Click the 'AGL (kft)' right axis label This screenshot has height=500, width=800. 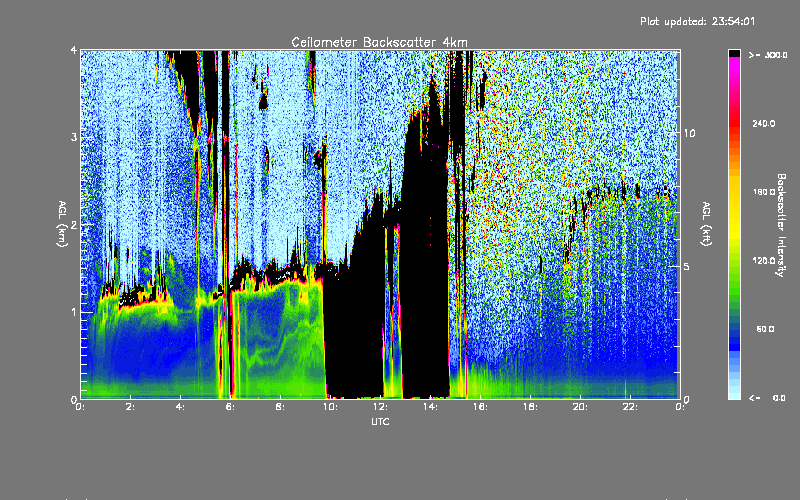(x=706, y=224)
